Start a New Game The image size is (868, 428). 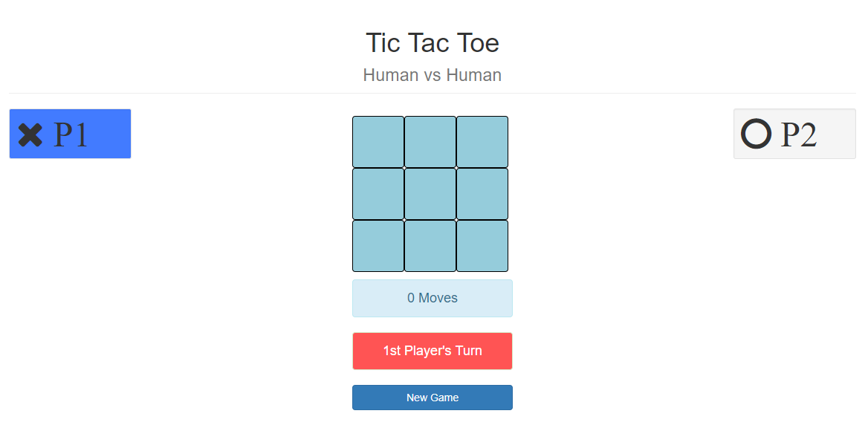point(433,398)
